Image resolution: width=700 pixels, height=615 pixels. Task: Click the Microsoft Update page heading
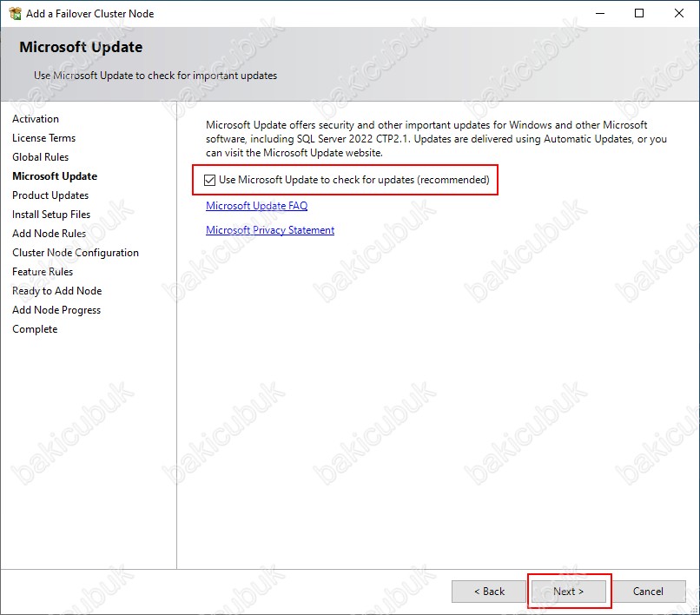(x=81, y=47)
